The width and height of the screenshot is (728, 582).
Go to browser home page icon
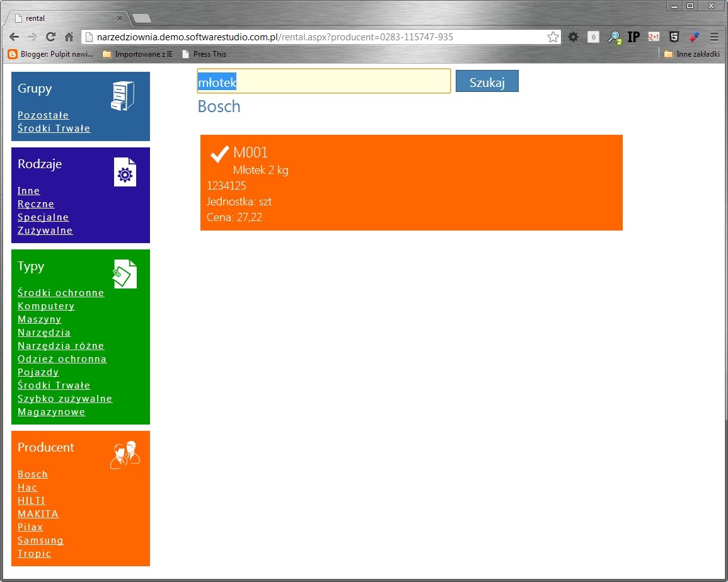[x=69, y=37]
